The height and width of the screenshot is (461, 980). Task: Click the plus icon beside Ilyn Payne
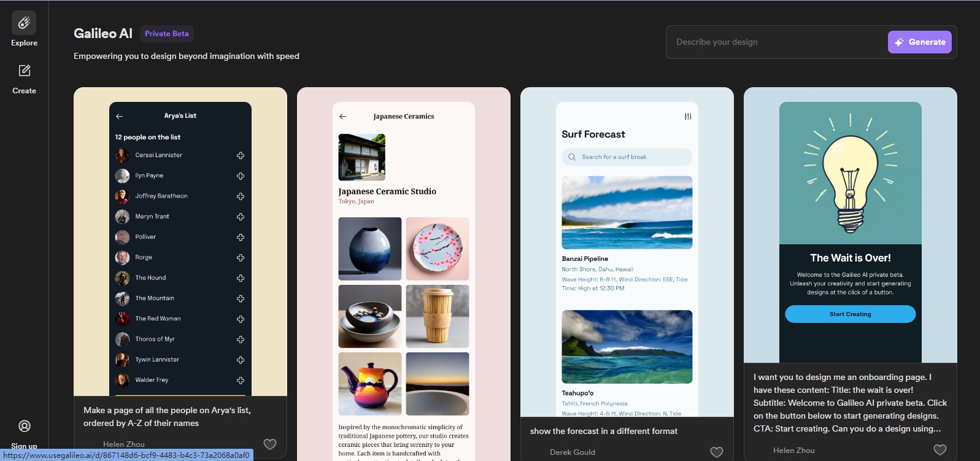pos(241,176)
